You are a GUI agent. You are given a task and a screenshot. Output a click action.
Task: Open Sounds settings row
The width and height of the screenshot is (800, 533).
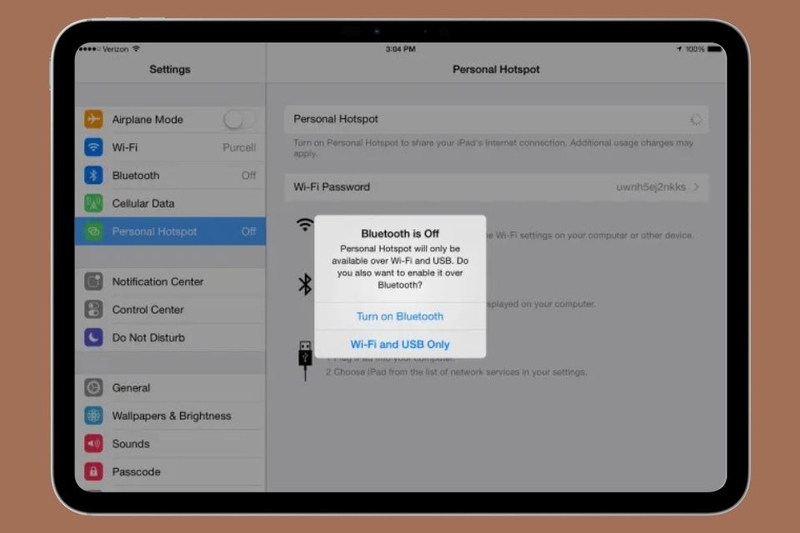coord(170,444)
